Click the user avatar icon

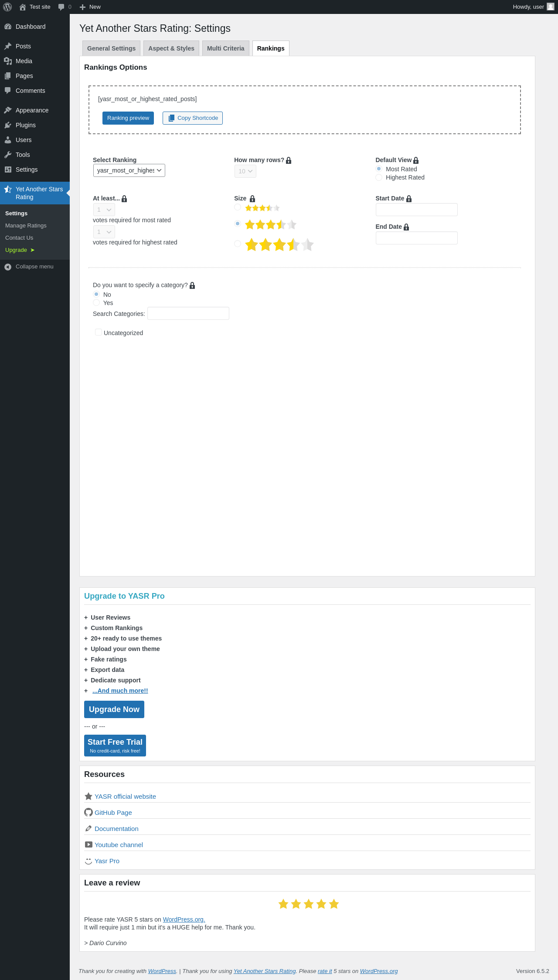tap(551, 7)
